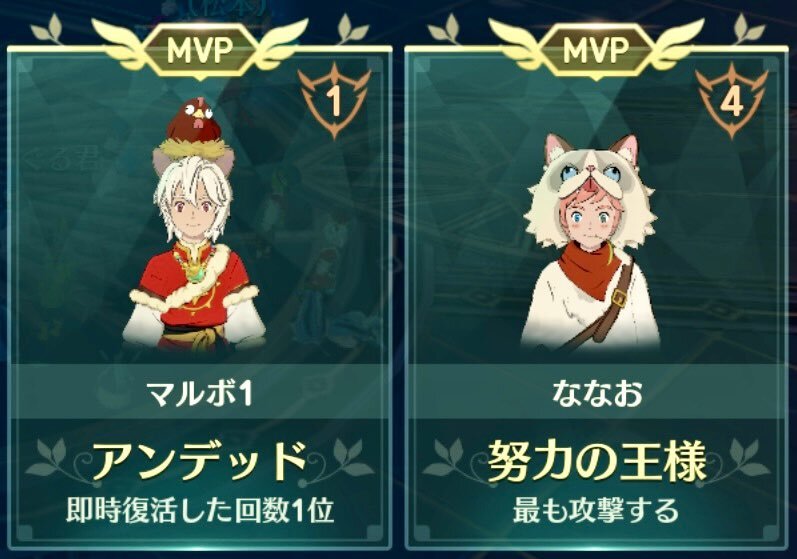This screenshot has width=797, height=559.
Task: Select the player name マルボ1
Action: (199, 393)
